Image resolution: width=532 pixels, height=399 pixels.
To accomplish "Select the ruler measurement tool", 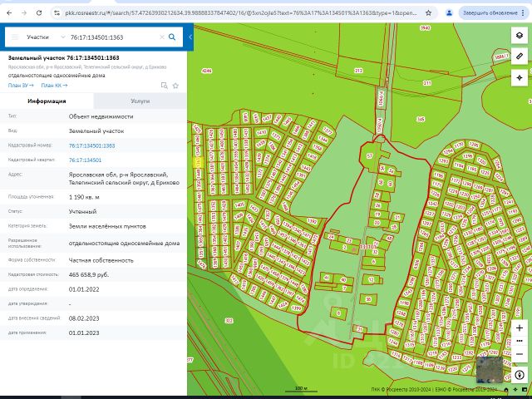I will point(519,56).
